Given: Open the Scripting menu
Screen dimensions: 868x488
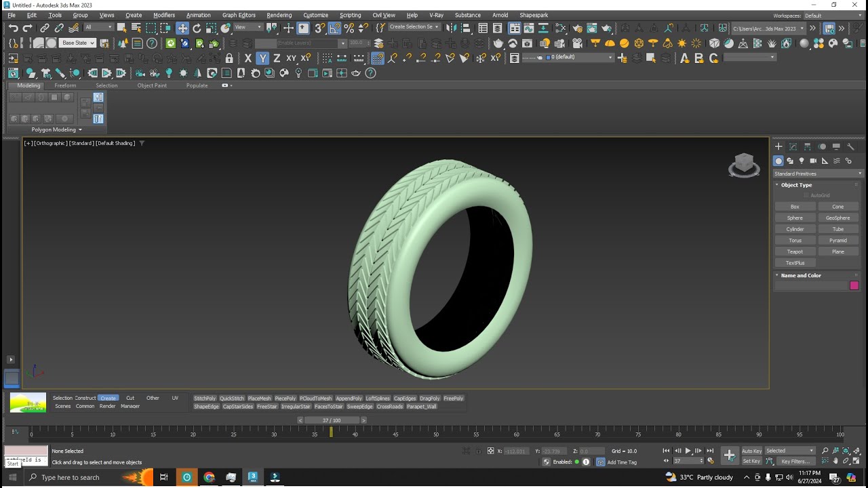Looking at the screenshot, I should click(350, 15).
